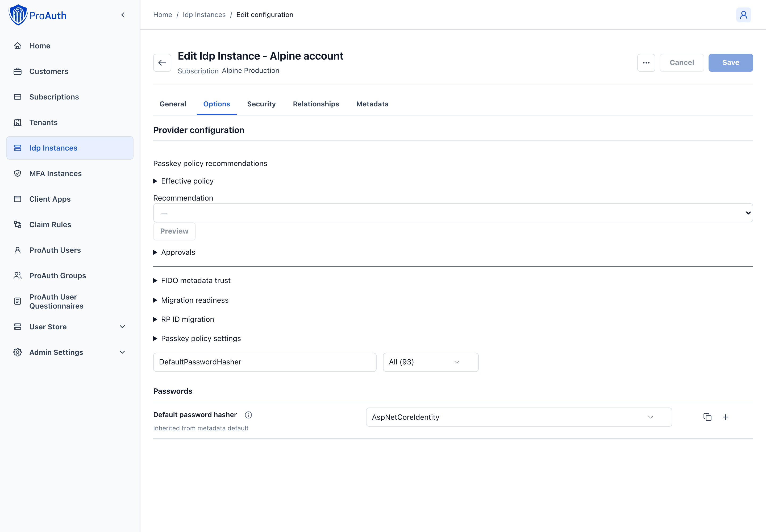The width and height of the screenshot is (766, 532).
Task: Click the back arrow button
Action: point(162,63)
